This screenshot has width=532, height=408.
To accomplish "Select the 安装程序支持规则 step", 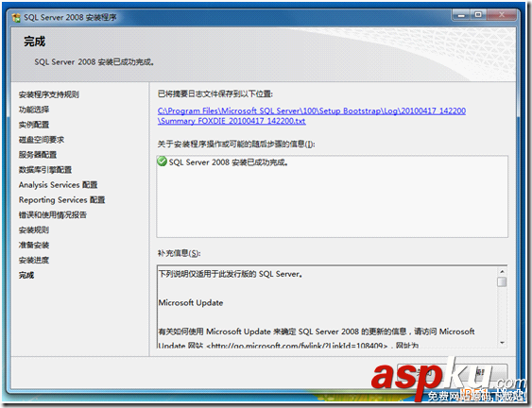I will pyautogui.click(x=49, y=94).
